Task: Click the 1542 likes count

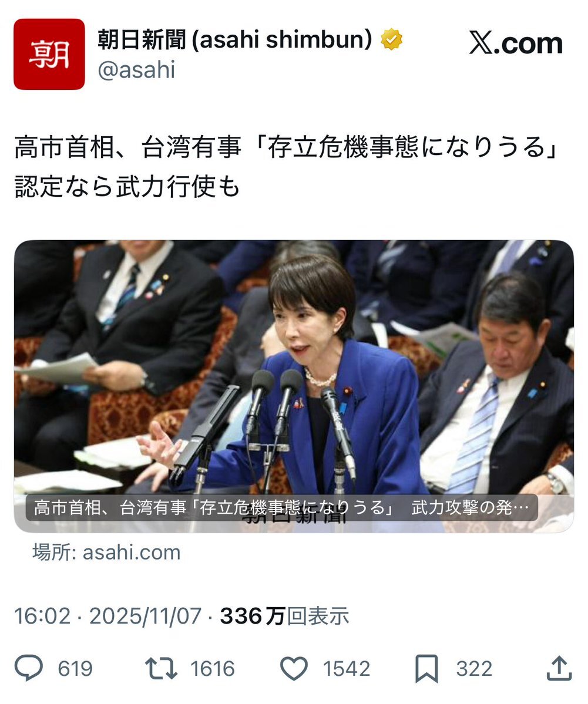Action: coord(347,669)
